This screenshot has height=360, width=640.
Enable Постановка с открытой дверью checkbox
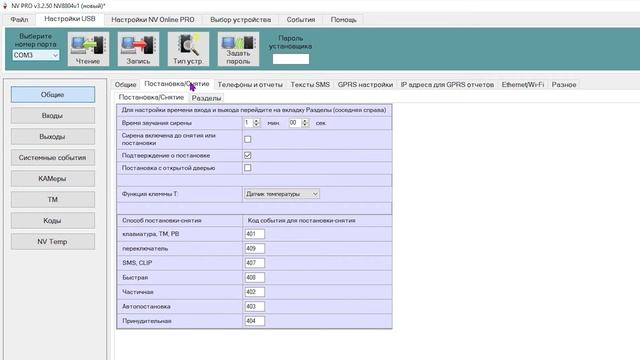coord(247,167)
